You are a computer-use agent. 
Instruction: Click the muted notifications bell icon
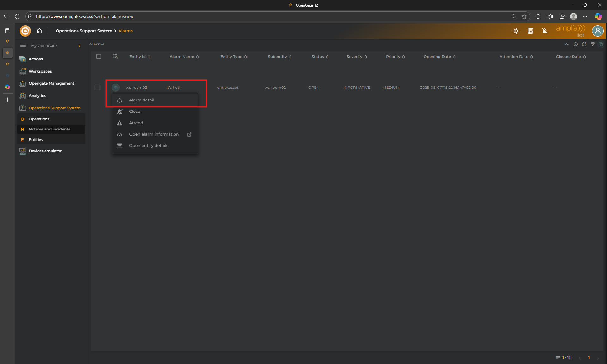coord(544,31)
